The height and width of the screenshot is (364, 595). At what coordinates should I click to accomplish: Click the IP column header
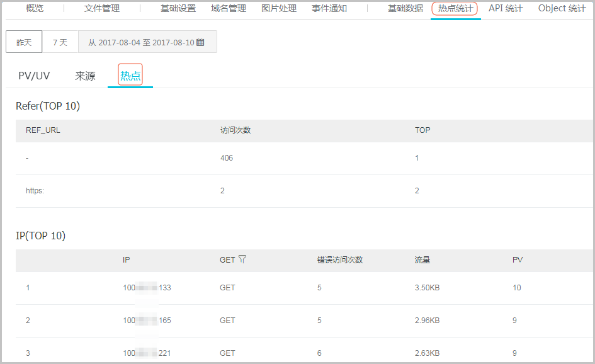127,260
